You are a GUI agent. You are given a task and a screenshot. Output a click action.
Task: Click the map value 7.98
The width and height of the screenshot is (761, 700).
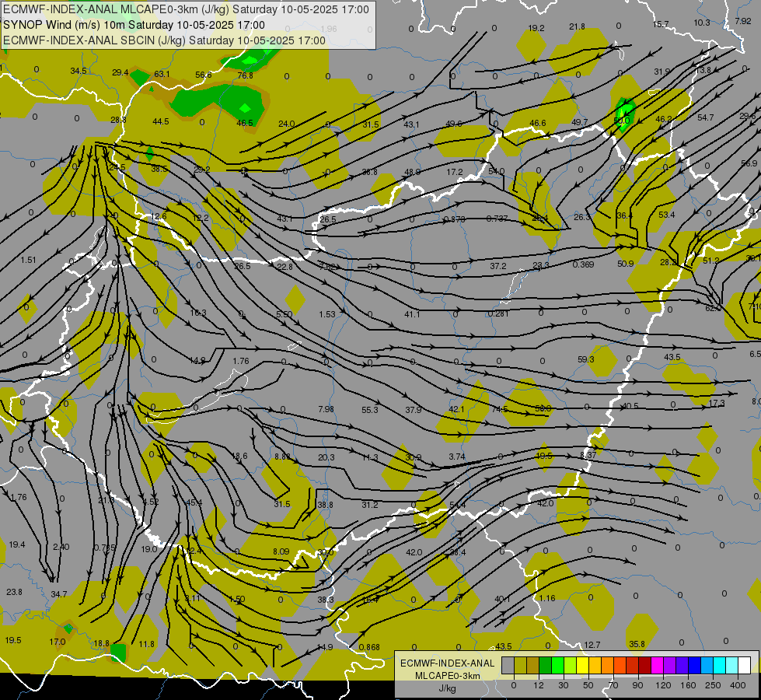click(x=326, y=409)
